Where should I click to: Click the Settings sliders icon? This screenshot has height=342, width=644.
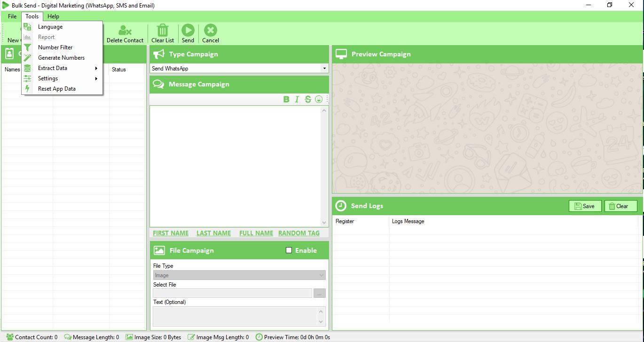tap(28, 78)
